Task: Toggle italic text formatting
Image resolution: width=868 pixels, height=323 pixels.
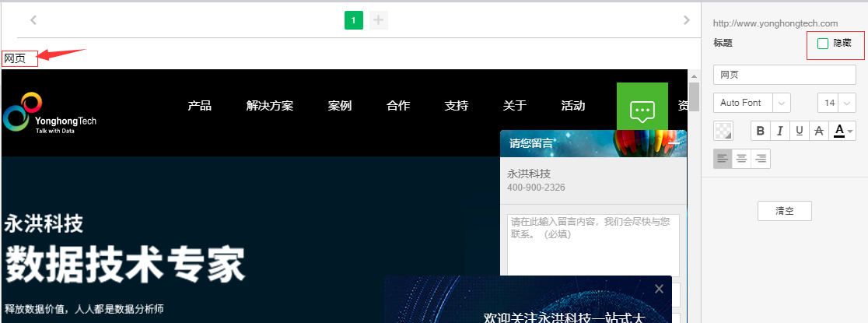Action: (779, 131)
